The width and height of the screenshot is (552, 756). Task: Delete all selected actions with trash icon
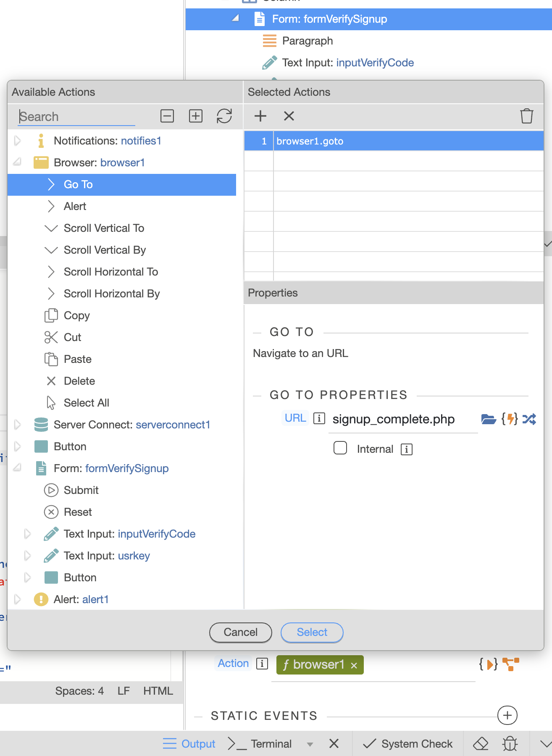526,116
